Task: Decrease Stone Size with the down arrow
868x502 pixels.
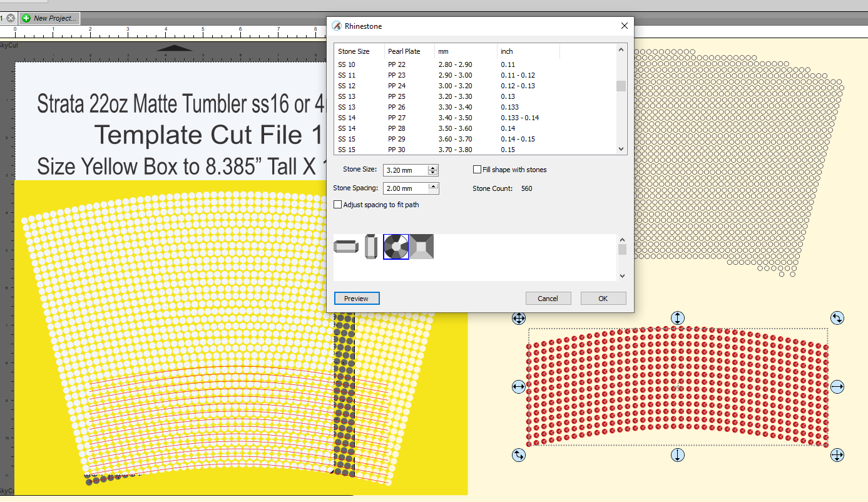Action: 433,173
